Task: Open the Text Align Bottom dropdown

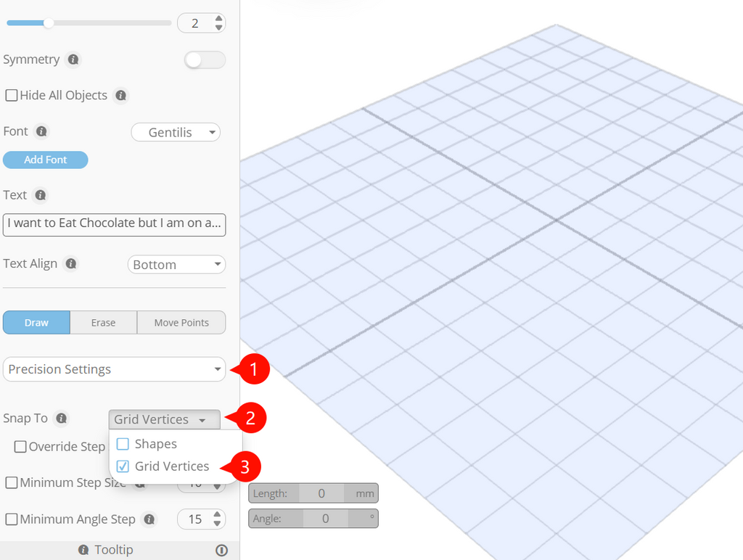Action: (x=176, y=264)
